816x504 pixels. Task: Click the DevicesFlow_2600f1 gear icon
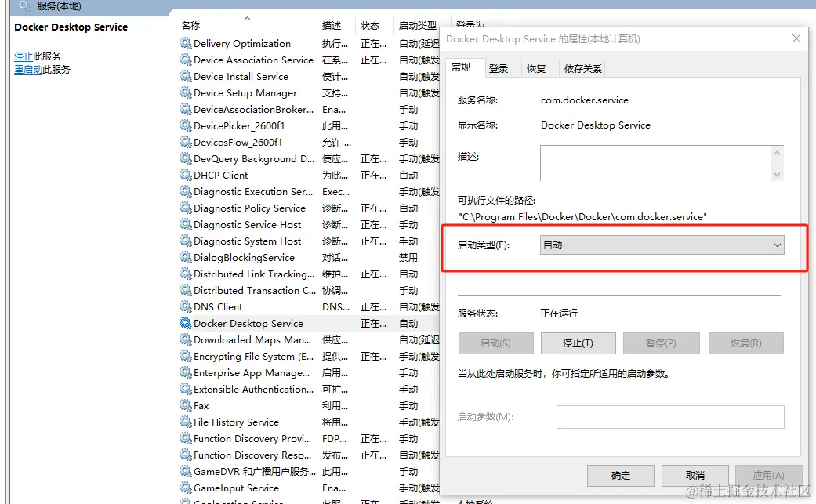185,142
